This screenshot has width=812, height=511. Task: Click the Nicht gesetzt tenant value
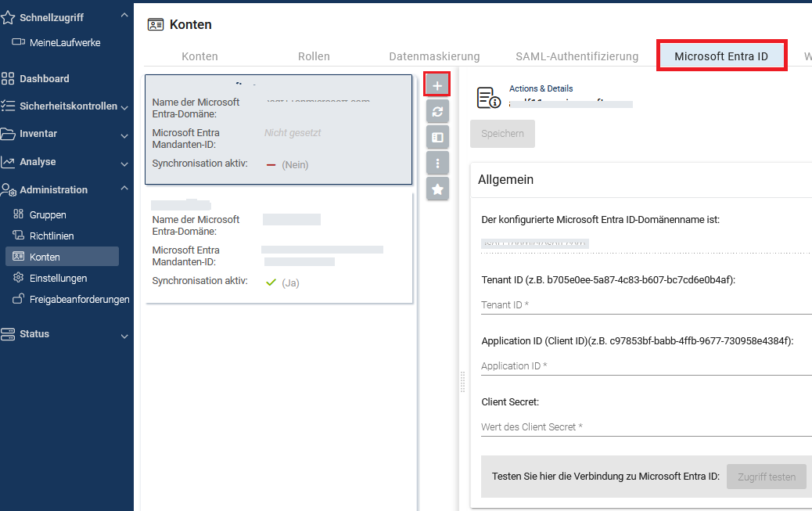click(x=293, y=133)
